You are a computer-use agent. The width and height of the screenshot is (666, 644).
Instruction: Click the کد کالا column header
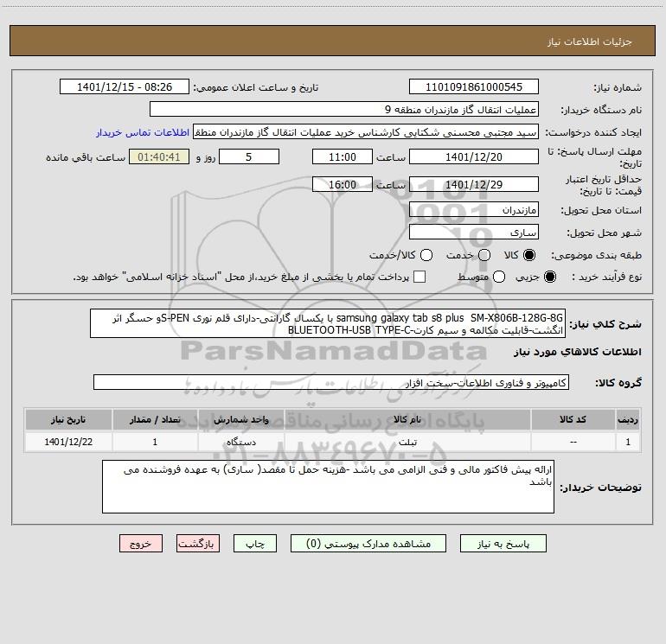[x=573, y=420]
